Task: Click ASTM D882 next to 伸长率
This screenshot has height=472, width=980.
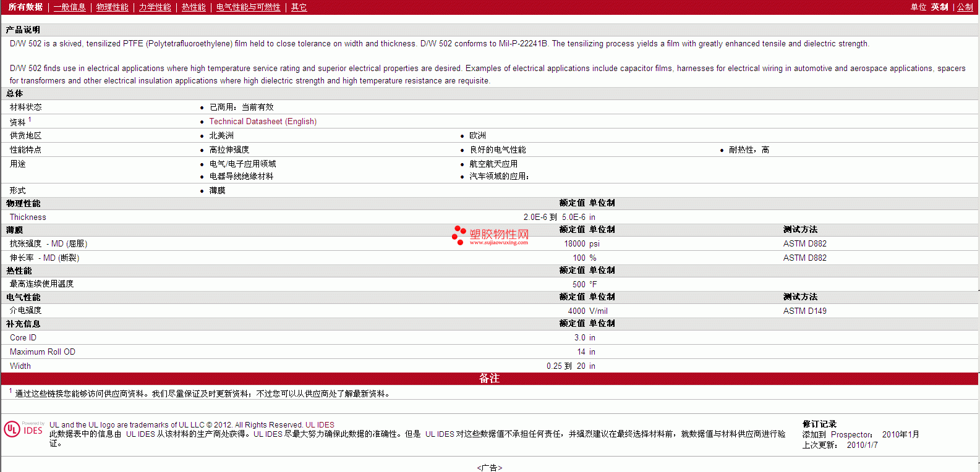Action: coord(804,258)
